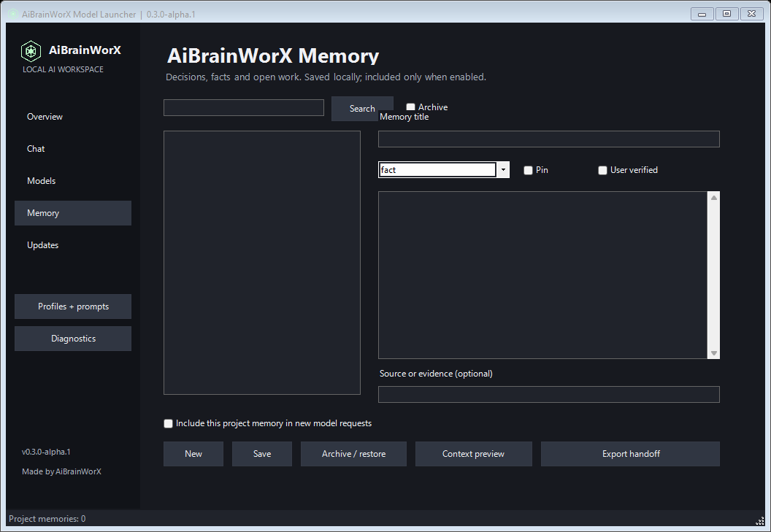Image resolution: width=771 pixels, height=532 pixels.
Task: Go to the Chat section
Action: pos(73,148)
